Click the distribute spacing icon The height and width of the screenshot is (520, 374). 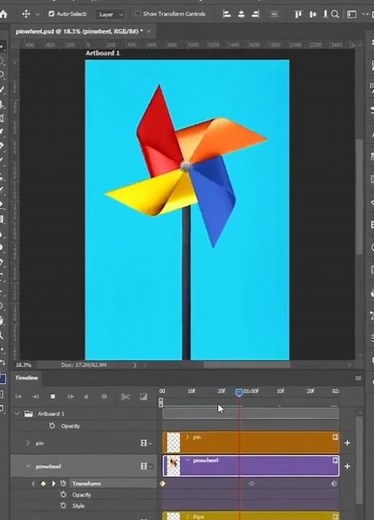click(x=274, y=14)
